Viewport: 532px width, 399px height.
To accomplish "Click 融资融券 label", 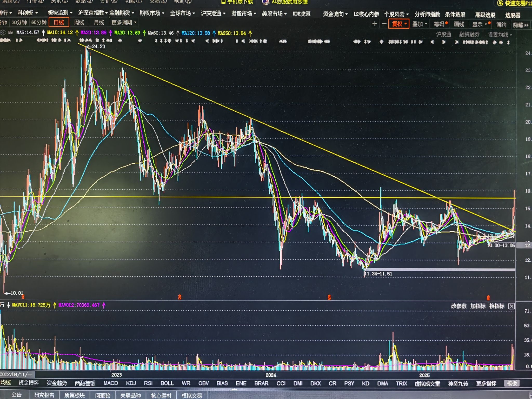I will click(x=469, y=34).
